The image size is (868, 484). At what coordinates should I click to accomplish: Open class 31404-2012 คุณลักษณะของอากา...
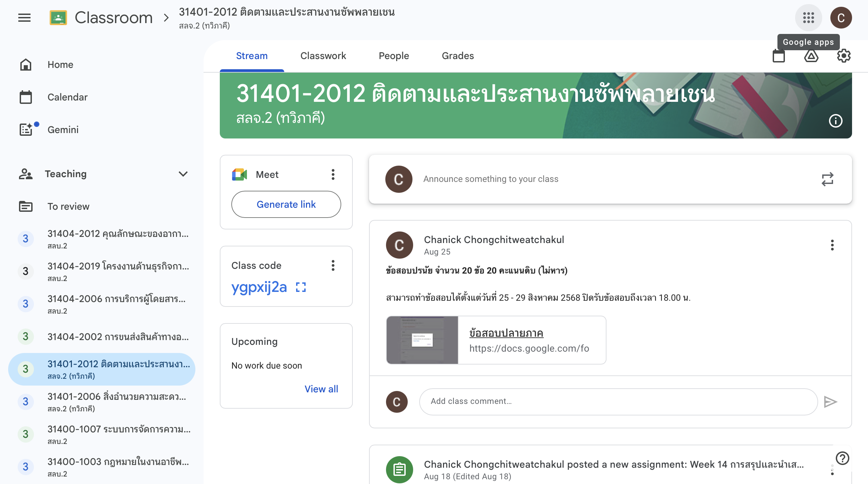(102, 239)
